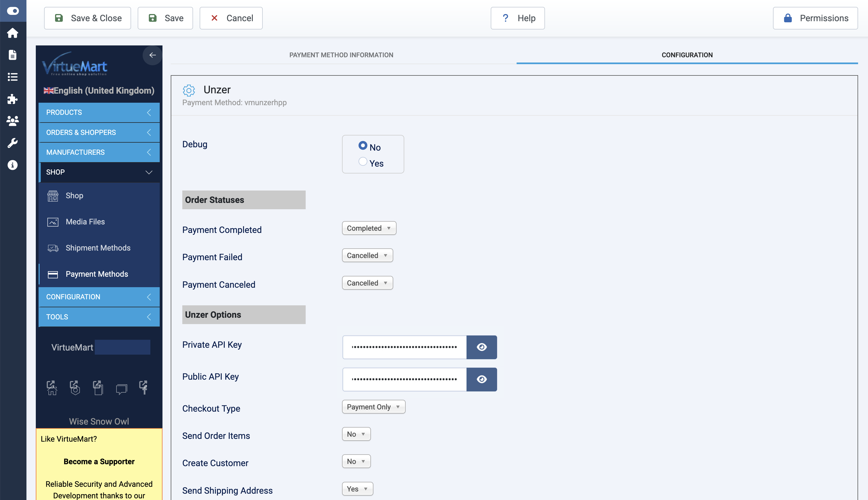This screenshot has width=868, height=500.
Task: Select Debug No radio button
Action: (363, 146)
